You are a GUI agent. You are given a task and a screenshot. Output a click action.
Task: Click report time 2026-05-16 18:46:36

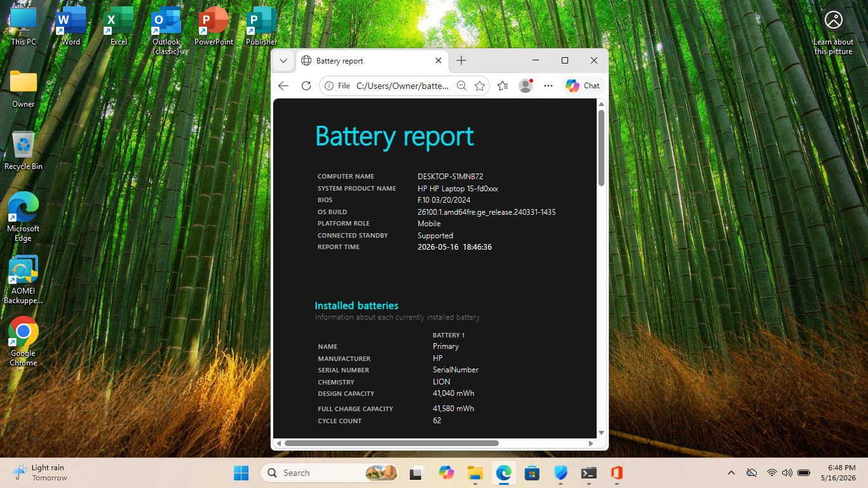[454, 247]
